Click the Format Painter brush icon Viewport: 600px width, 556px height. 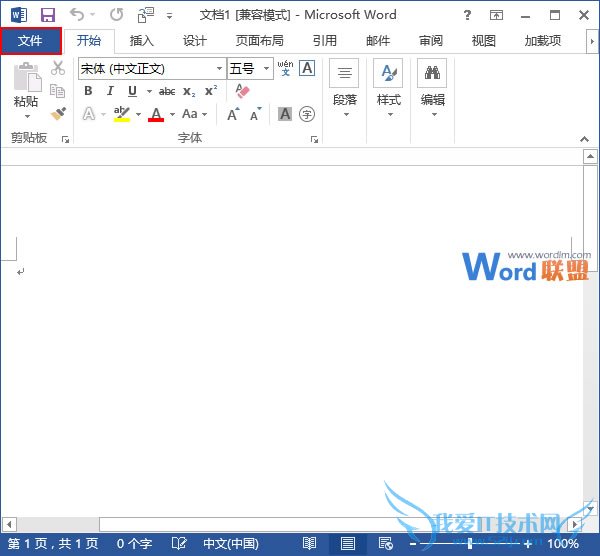tap(58, 114)
